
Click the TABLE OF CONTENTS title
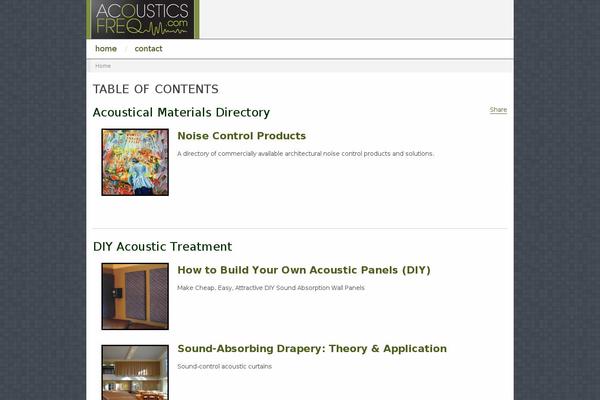(156, 89)
